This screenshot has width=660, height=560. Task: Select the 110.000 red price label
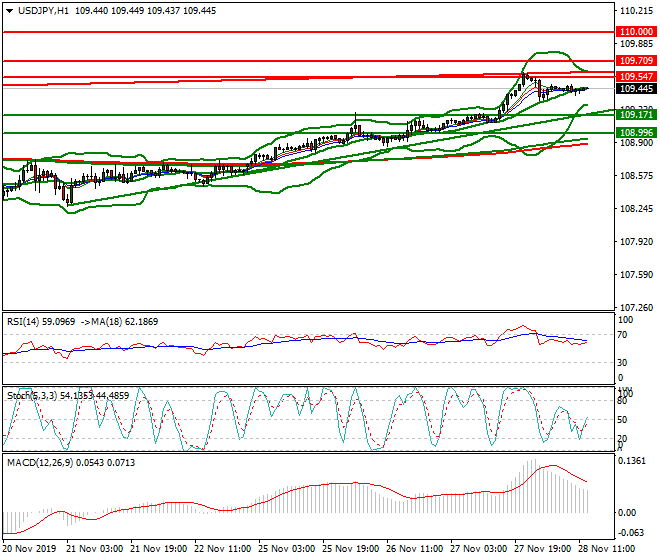[636, 32]
